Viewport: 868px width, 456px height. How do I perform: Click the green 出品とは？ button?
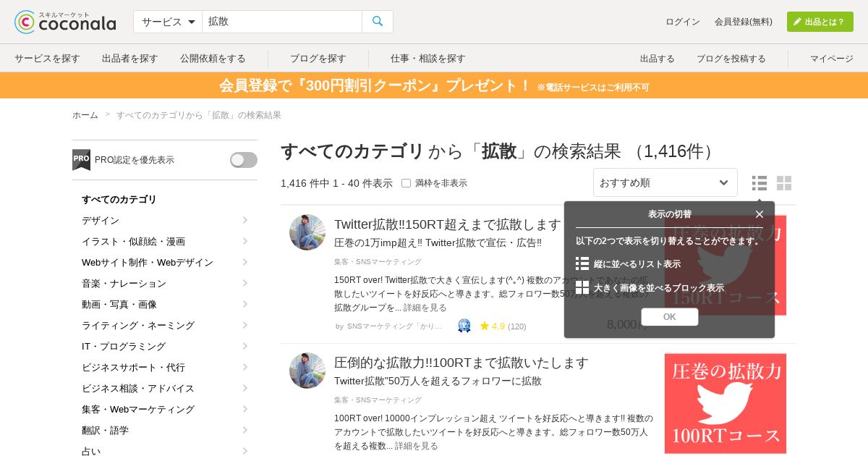pyautogui.click(x=820, y=22)
